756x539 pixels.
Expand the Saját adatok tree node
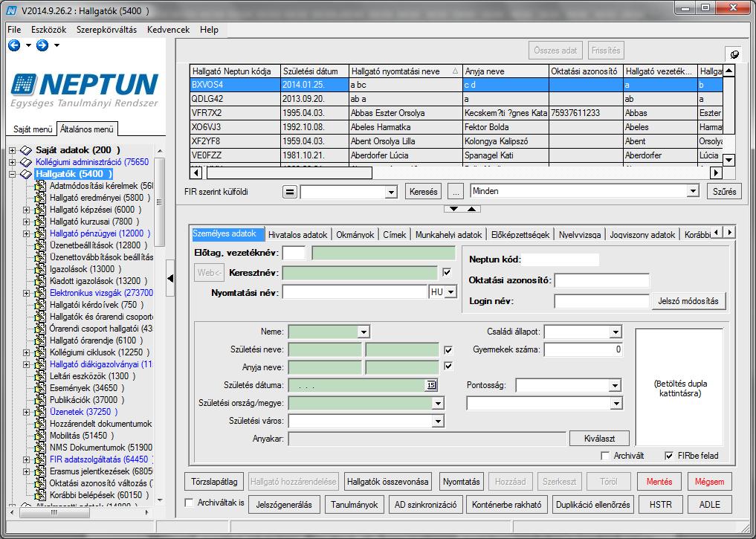click(13, 150)
